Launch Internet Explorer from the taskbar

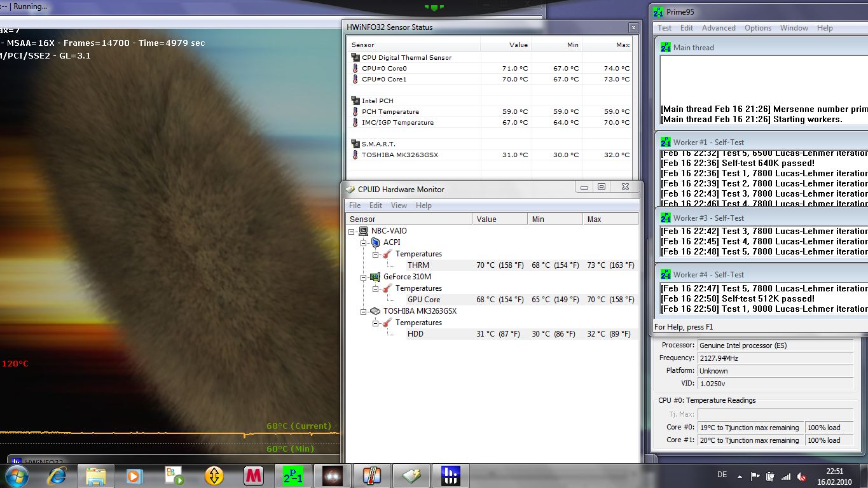coord(57,476)
